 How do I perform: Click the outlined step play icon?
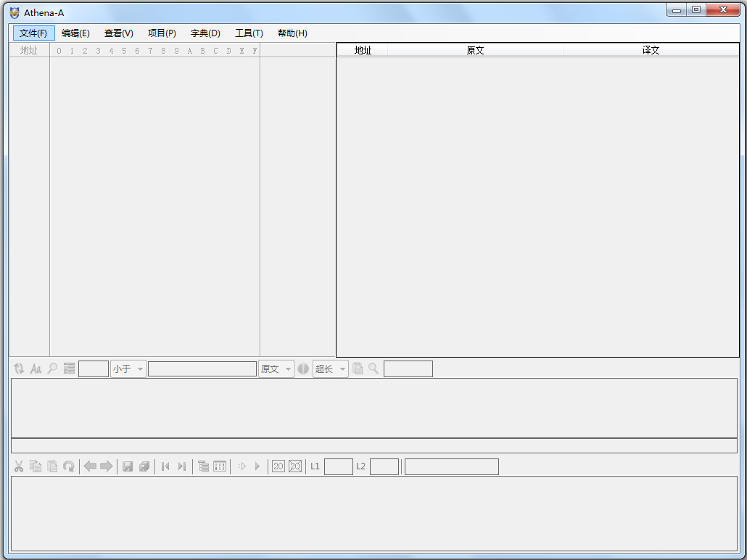click(242, 466)
